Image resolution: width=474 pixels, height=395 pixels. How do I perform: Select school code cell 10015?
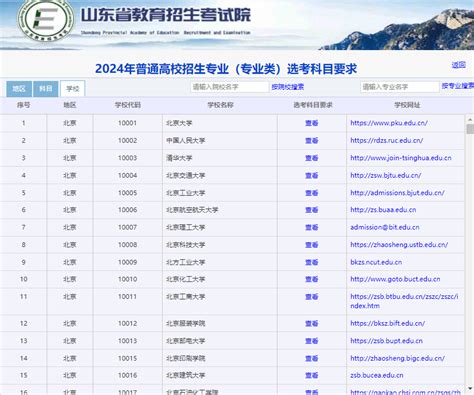click(x=127, y=358)
